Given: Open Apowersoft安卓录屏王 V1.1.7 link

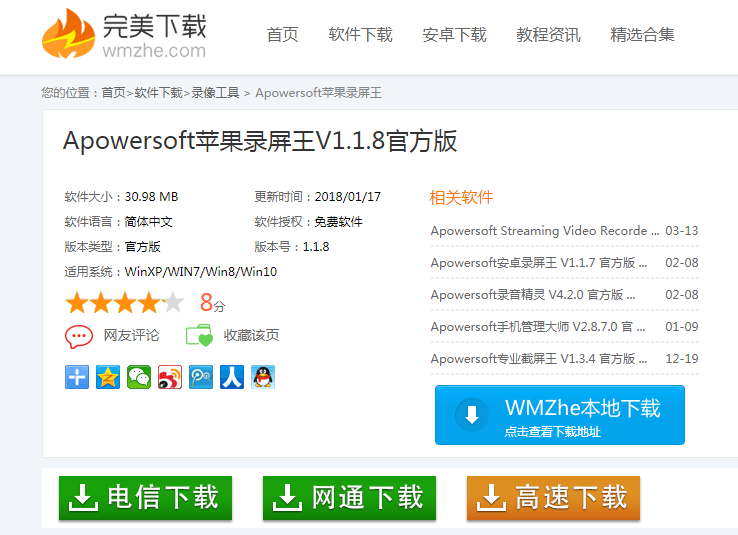Looking at the screenshot, I should [539, 263].
